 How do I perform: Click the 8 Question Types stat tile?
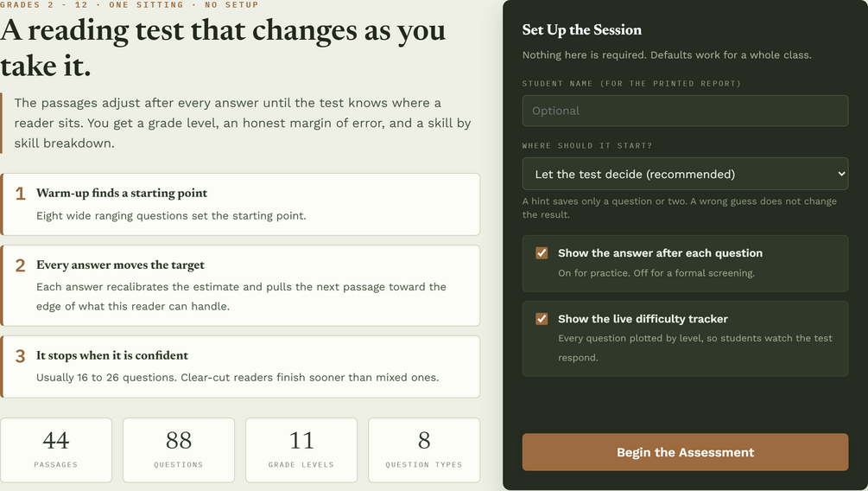[424, 450]
